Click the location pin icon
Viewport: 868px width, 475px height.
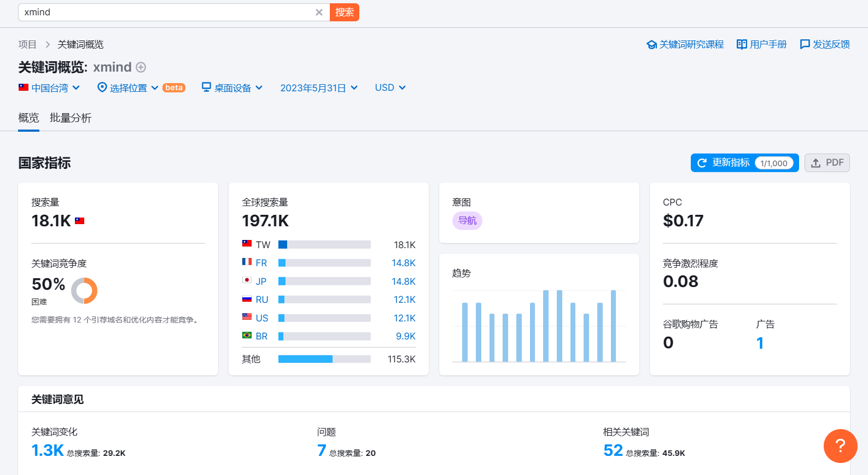coord(102,87)
